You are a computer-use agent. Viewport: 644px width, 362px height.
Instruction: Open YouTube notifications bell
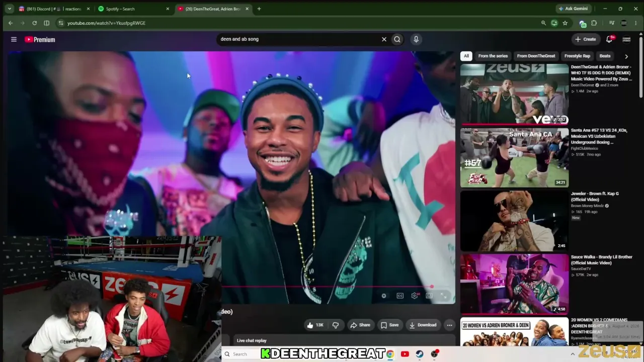(x=609, y=39)
